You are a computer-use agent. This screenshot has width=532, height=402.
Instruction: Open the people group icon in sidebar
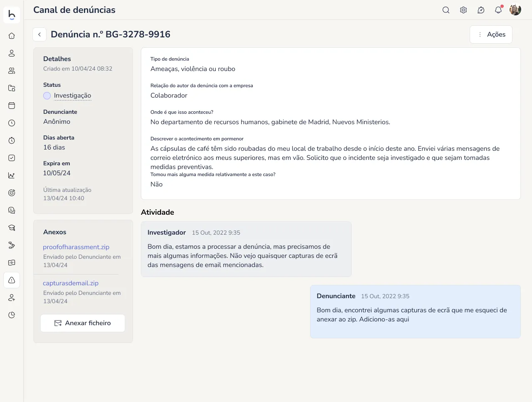[x=12, y=71]
